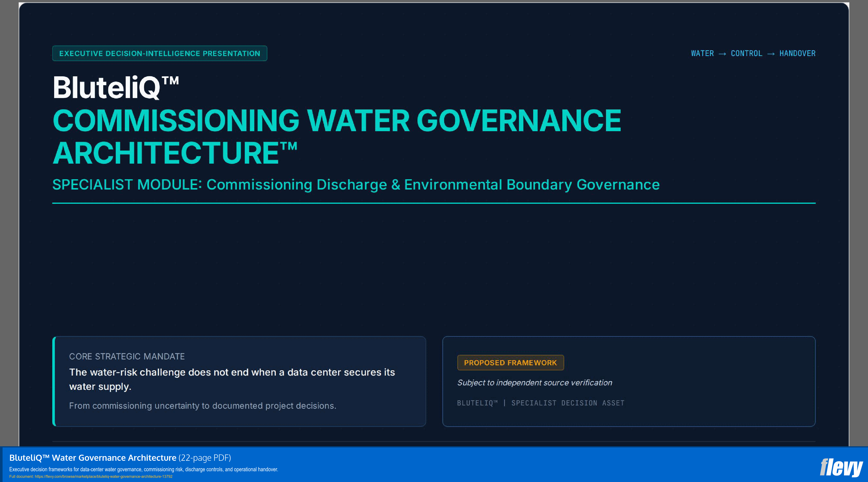The image size is (868, 482).
Task: Click the Specialist Module subtitle line
Action: click(x=356, y=185)
